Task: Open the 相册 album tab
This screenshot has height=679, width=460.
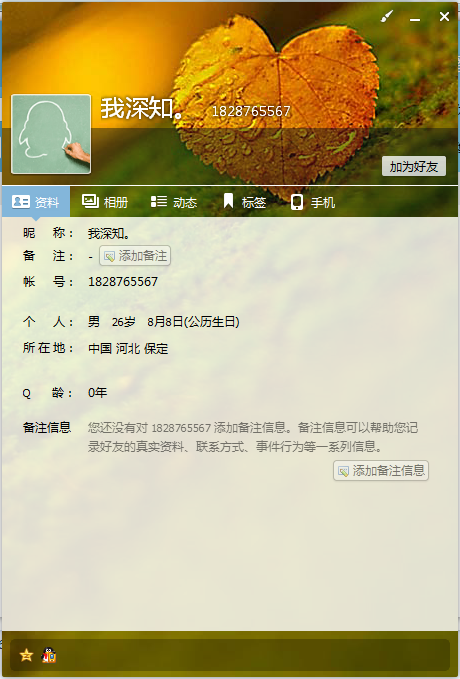Action: point(105,202)
